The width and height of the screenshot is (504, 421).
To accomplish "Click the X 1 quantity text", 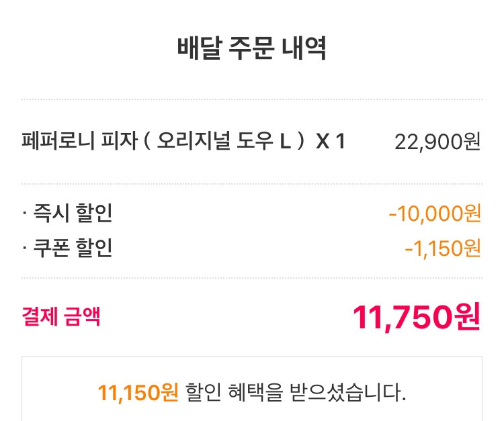I will (x=331, y=141).
